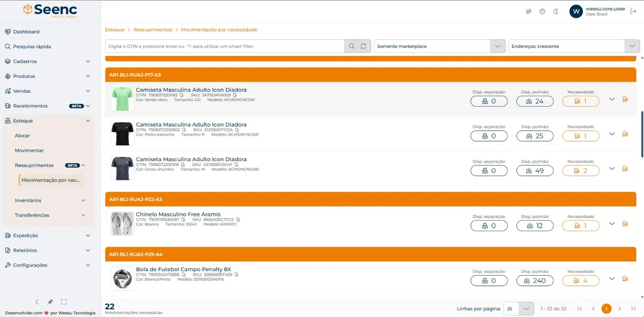Viewport: 644px width, 317px height.
Task: Copy SKU 3A79DA11A009
Action: pyautogui.click(x=234, y=95)
